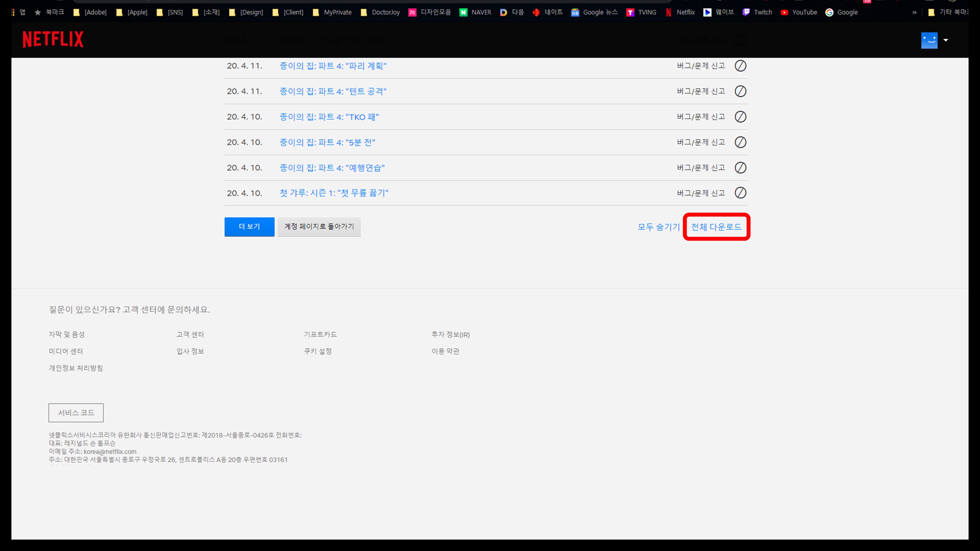
Task: Click 계정 페이지로 돌아가기 button
Action: click(x=319, y=227)
